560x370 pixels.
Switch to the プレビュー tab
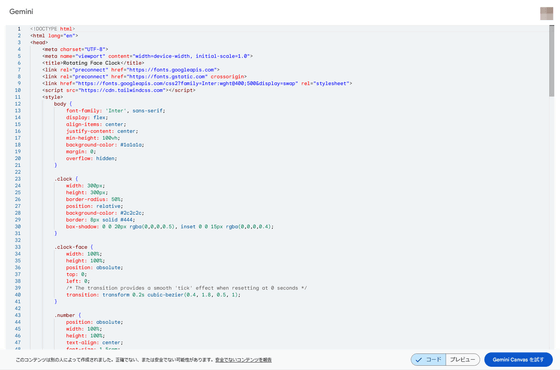click(x=462, y=360)
